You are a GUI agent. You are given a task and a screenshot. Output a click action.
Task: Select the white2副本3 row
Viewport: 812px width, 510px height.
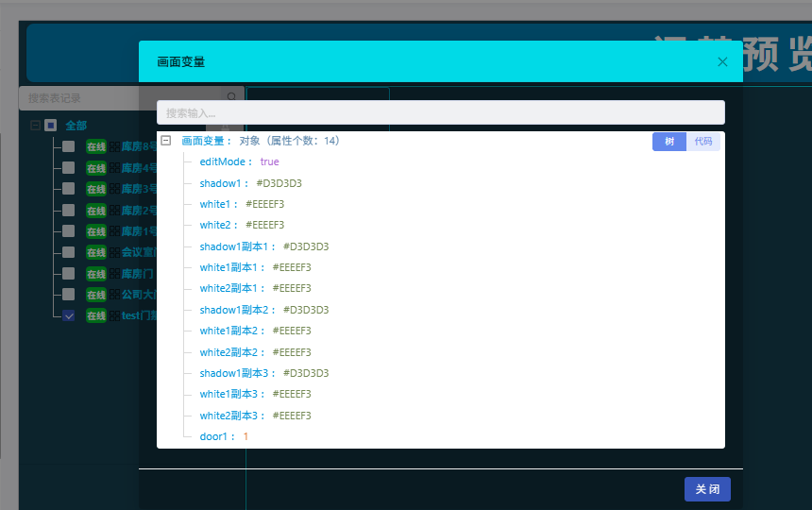255,416
